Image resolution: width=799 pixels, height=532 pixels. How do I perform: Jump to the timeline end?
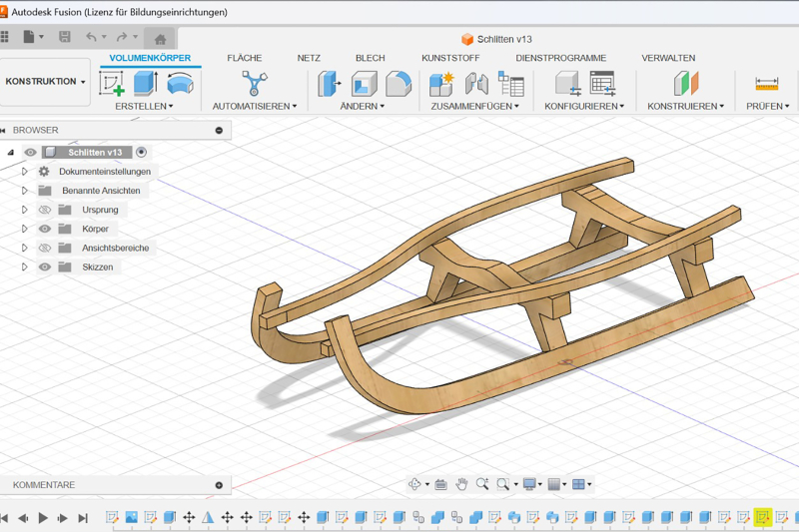tap(83, 518)
